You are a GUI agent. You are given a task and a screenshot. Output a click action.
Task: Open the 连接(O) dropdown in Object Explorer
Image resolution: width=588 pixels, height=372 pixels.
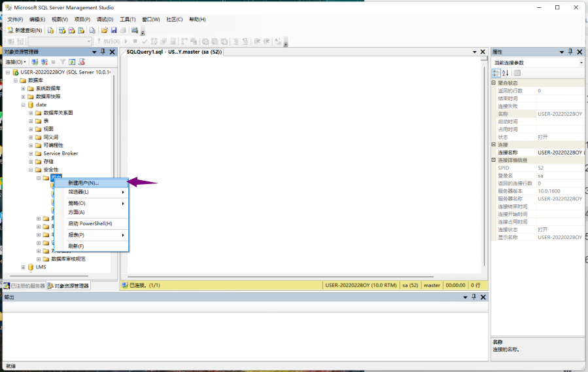click(16, 62)
